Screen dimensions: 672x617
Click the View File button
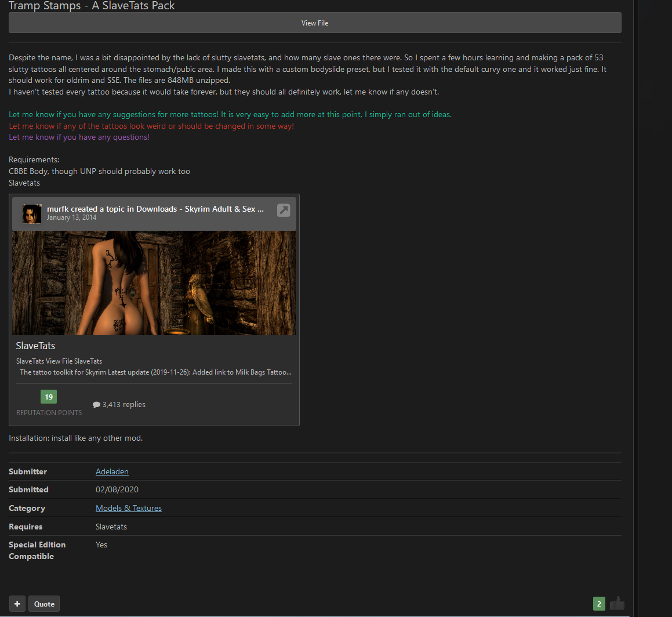(x=315, y=23)
